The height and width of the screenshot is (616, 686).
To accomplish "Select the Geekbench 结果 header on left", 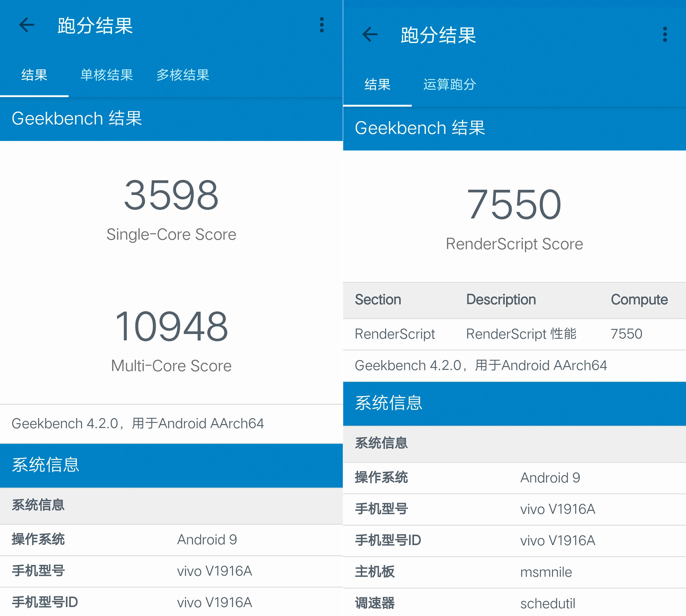I will 76,118.
